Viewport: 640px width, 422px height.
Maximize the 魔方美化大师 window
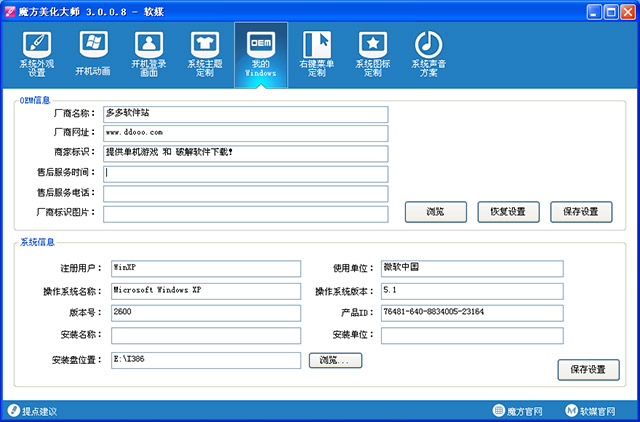pyautogui.click(x=611, y=12)
